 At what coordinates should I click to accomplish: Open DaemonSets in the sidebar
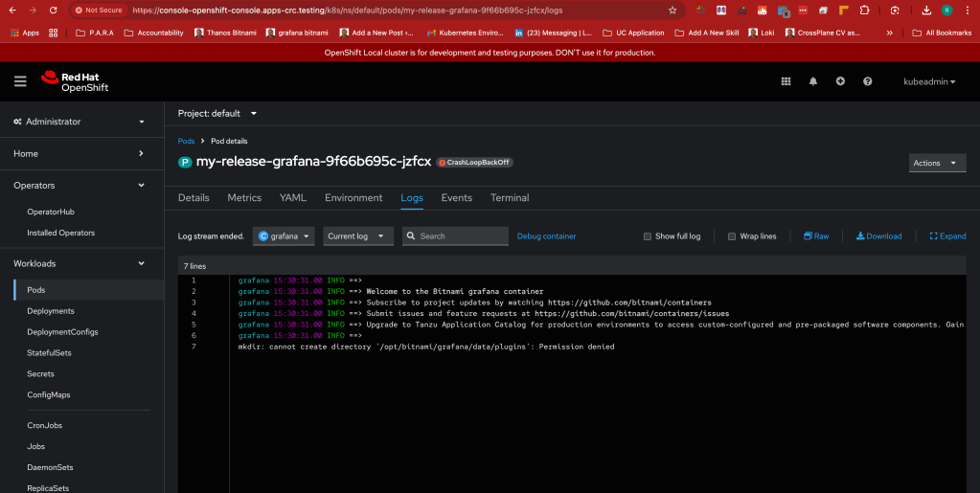pos(50,467)
